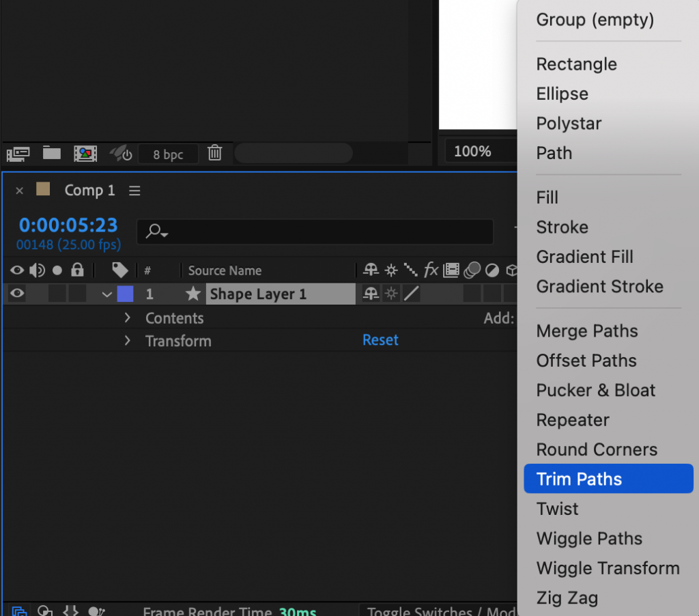
Task: Expand the Contents group of Shape Layer 1
Action: pyautogui.click(x=127, y=318)
